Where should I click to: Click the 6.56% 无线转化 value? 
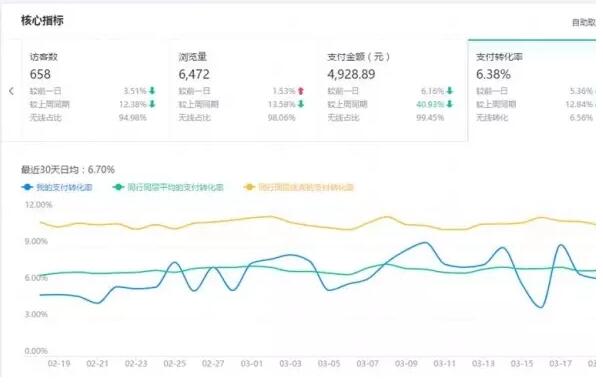581,117
